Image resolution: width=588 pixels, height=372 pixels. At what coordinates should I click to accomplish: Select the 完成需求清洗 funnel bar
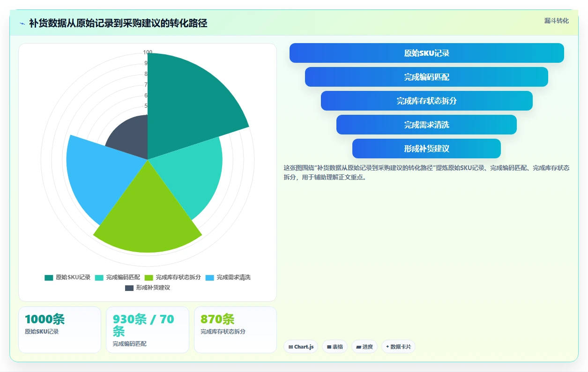426,125
